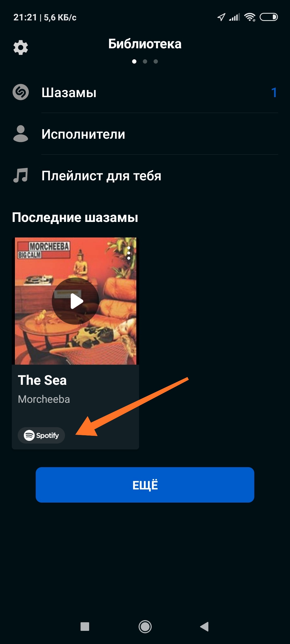Tap the recent apps square button
Image resolution: width=290 pixels, height=644 pixels.
[x=85, y=627]
